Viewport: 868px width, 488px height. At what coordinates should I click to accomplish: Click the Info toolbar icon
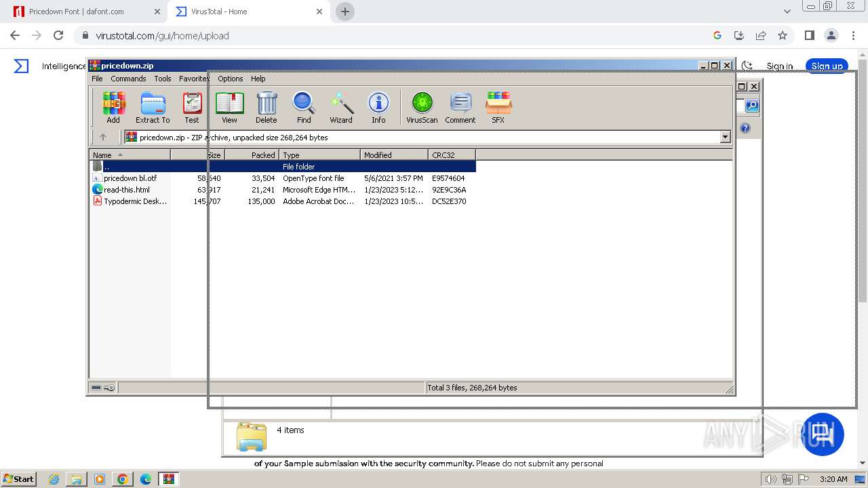378,108
